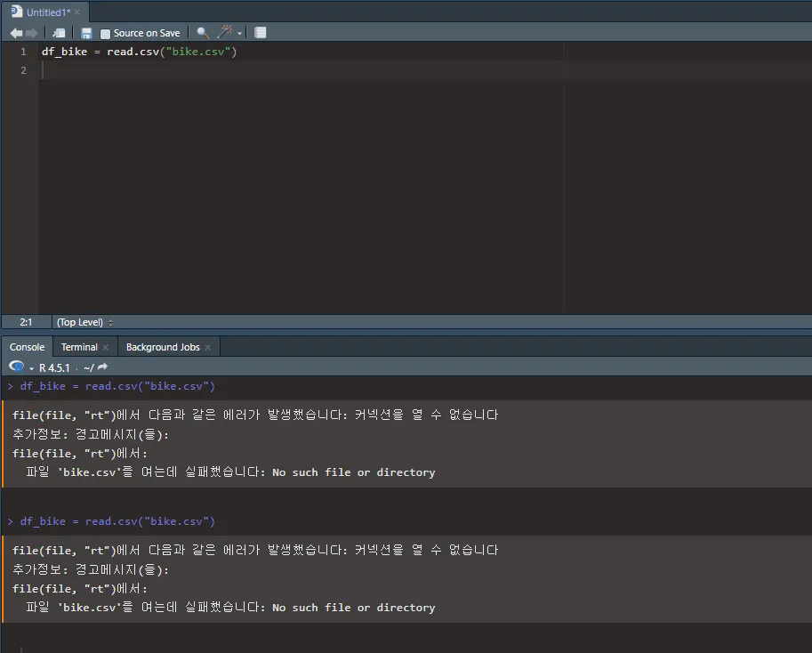812x653 pixels.
Task: Select the Untitled1* source tab
Action: point(48,12)
